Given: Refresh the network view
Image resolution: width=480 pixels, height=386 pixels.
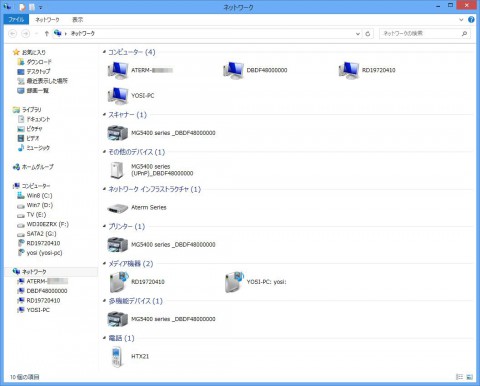Looking at the screenshot, I should tap(368, 34).
